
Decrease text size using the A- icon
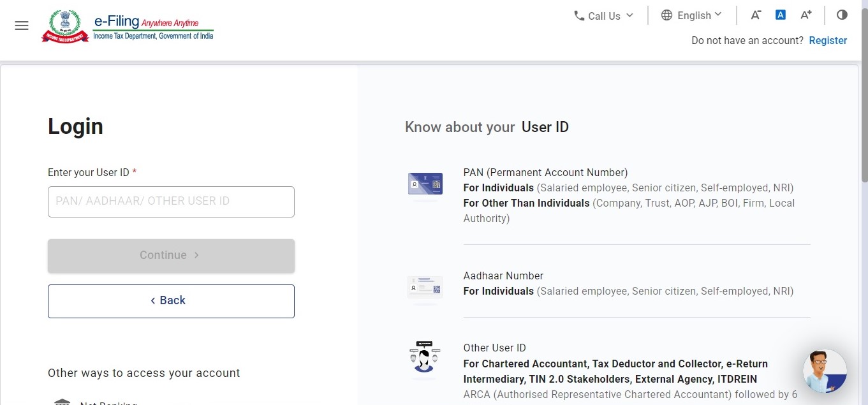click(755, 15)
